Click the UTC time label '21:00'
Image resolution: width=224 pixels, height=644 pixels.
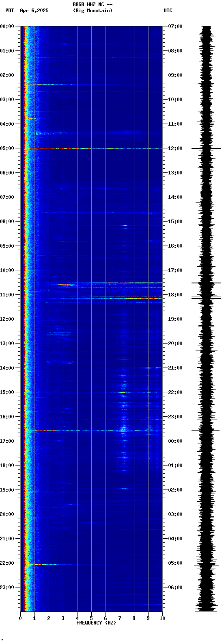coord(175,368)
